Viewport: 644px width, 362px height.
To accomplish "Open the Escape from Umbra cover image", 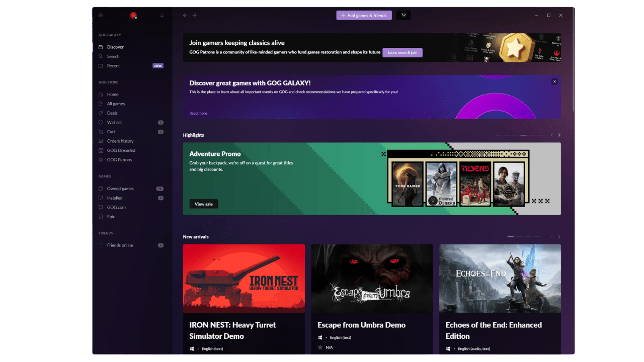I will 372,279.
